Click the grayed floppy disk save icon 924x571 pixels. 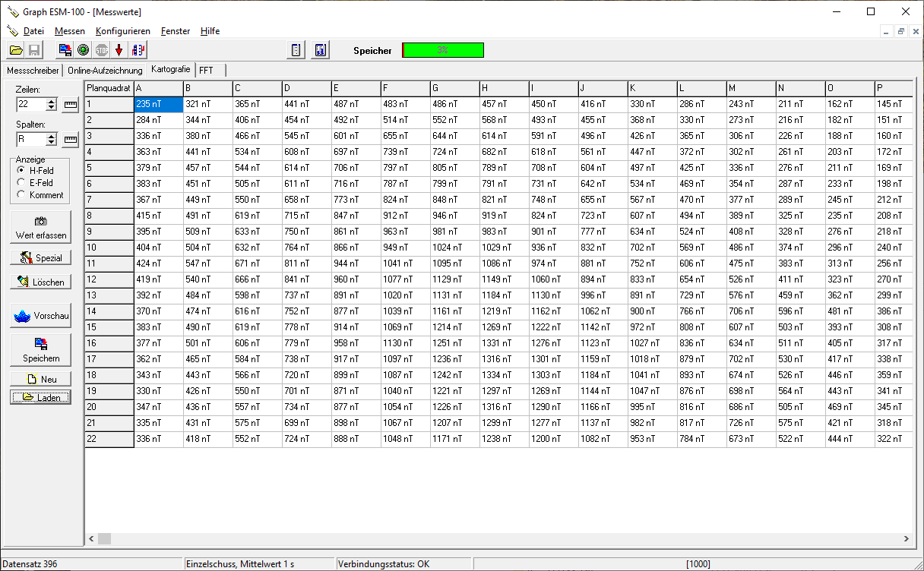click(x=34, y=50)
